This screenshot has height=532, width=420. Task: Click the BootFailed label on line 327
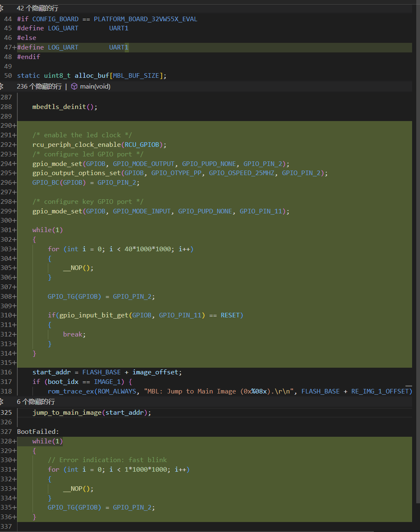pos(37,432)
